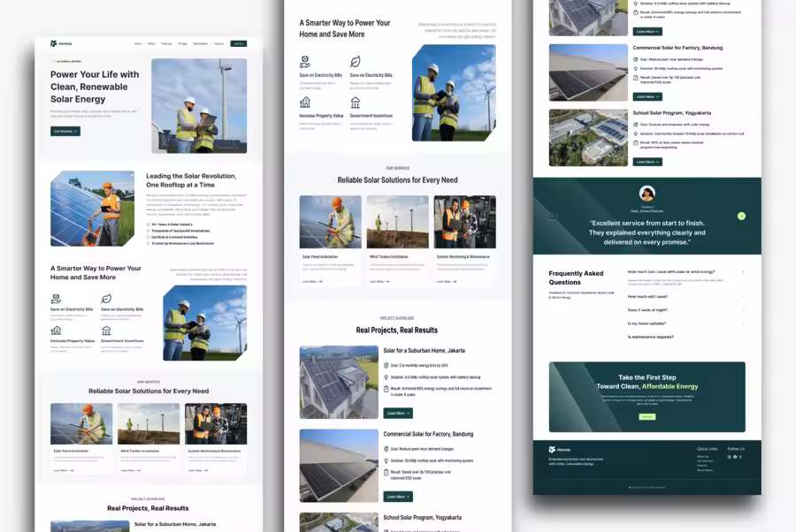Open the Facebook icon under Follow Us
The width and height of the screenshot is (796, 532).
[x=735, y=457]
